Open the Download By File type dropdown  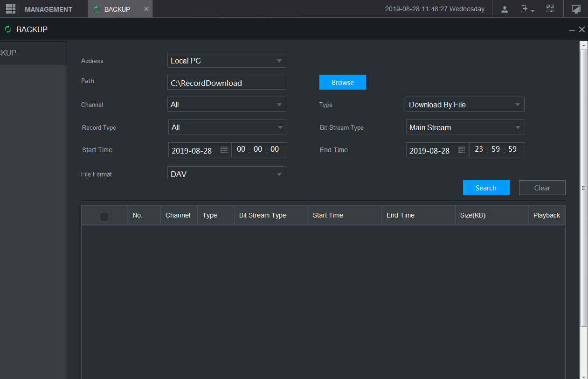point(517,105)
